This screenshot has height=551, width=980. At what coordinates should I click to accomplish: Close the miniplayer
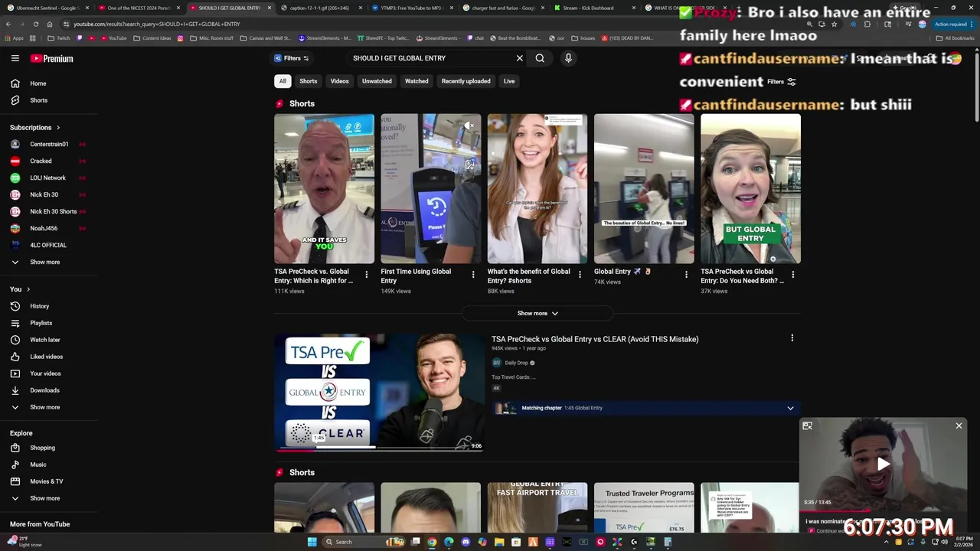959,425
